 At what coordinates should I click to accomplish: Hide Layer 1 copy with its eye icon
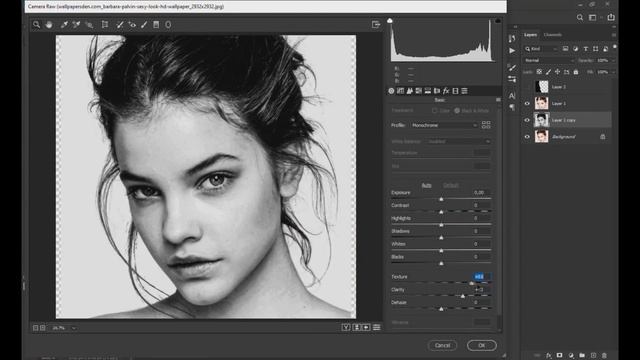(527, 120)
